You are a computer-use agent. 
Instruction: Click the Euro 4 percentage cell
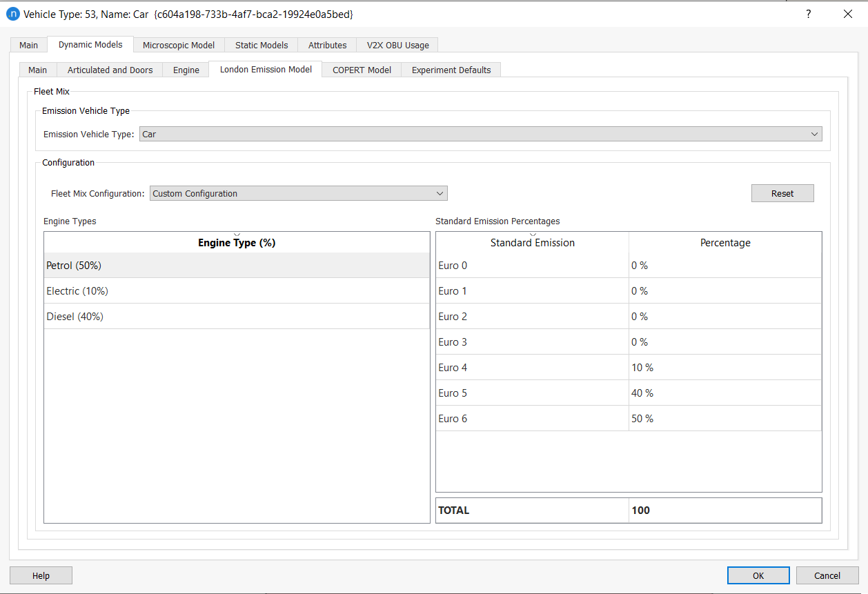[724, 367]
